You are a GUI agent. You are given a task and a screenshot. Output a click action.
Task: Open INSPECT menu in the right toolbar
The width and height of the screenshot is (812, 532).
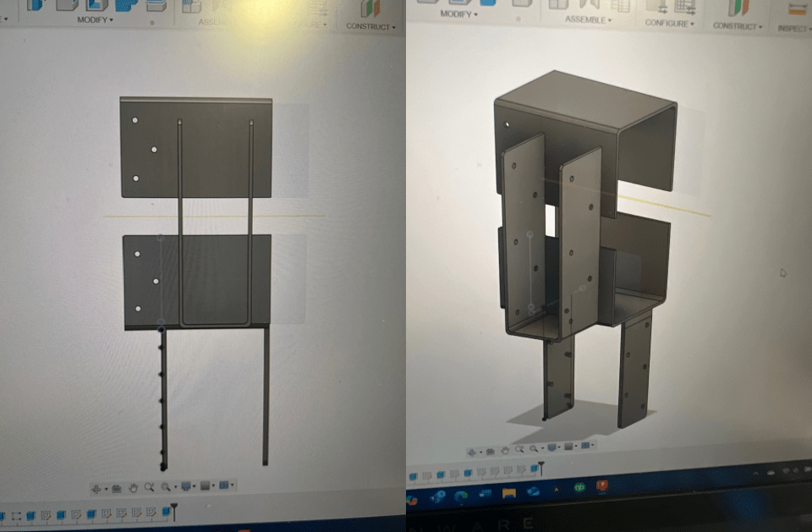tap(793, 28)
